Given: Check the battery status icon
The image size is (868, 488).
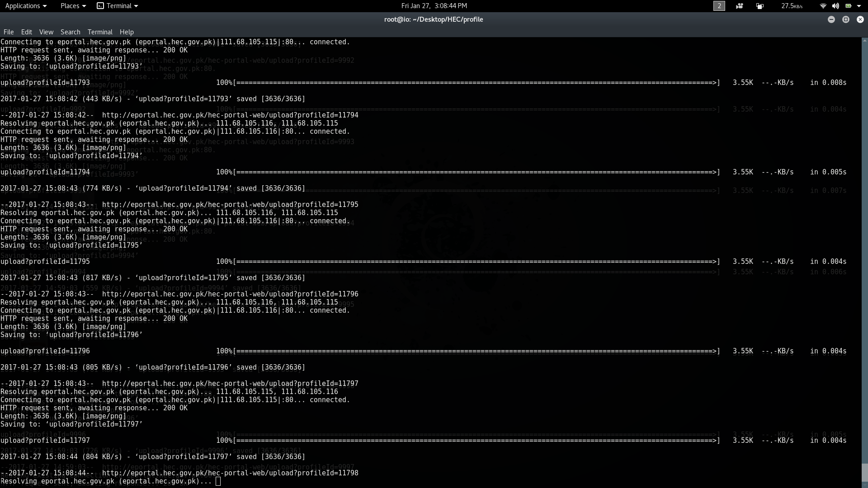Looking at the screenshot, I should tap(849, 6).
